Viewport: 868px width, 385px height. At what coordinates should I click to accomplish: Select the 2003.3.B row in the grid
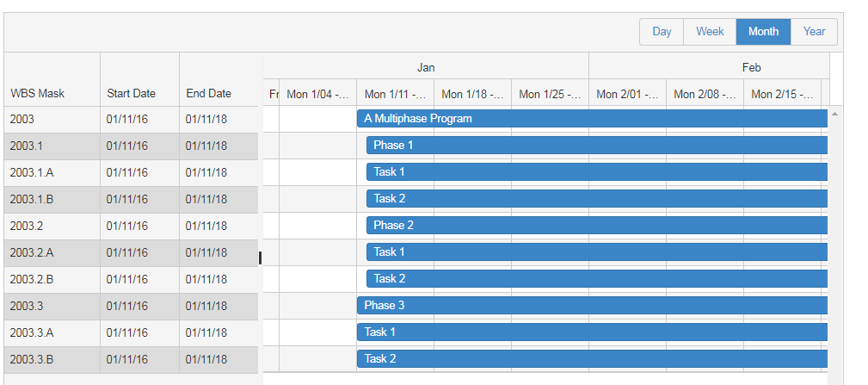(x=129, y=359)
